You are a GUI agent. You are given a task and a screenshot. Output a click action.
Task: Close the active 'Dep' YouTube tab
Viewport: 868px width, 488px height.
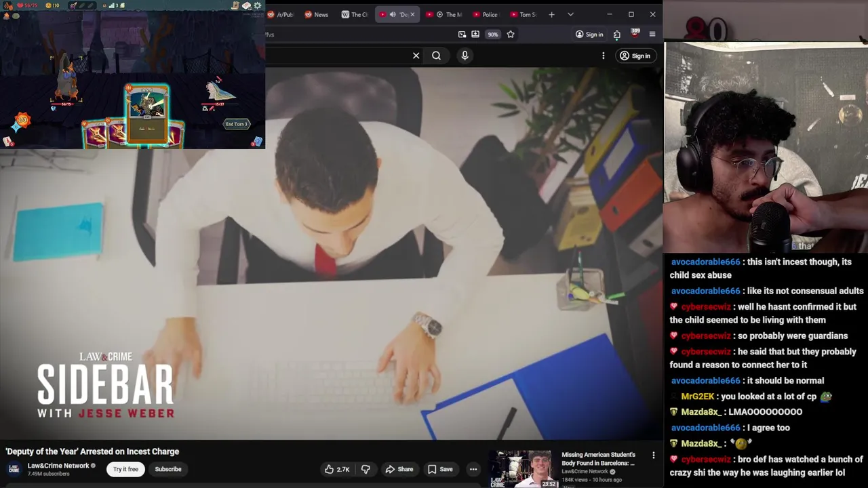412,14
